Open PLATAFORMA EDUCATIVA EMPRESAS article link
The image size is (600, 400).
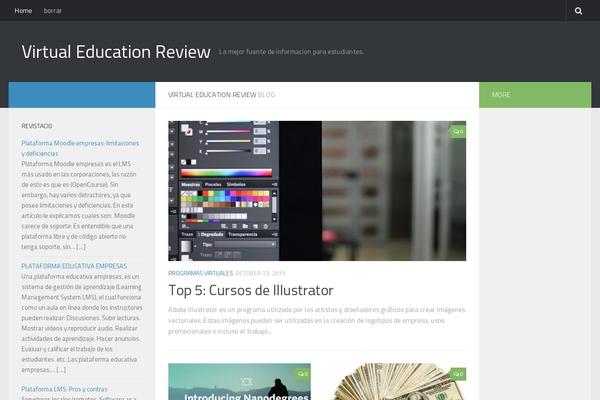74,266
